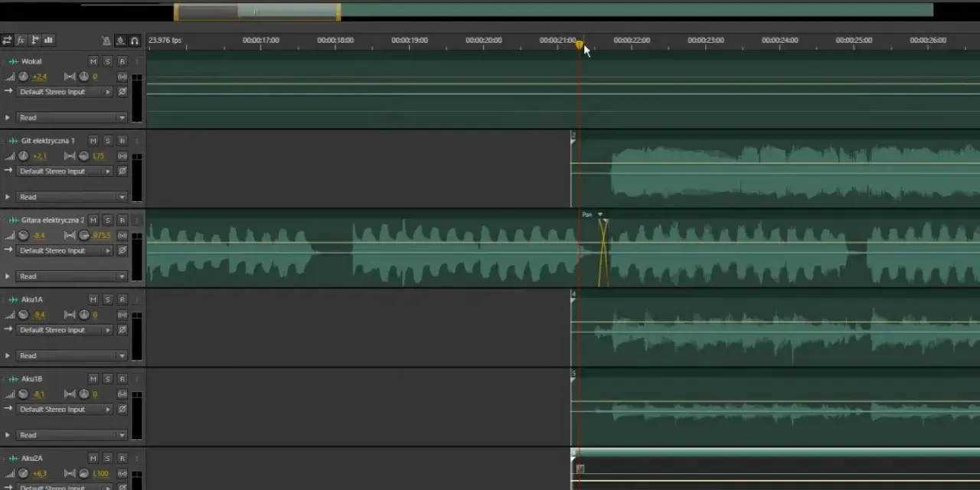This screenshot has height=490, width=980.
Task: Click the Wokal volume value +2.4
Action: tap(40, 77)
